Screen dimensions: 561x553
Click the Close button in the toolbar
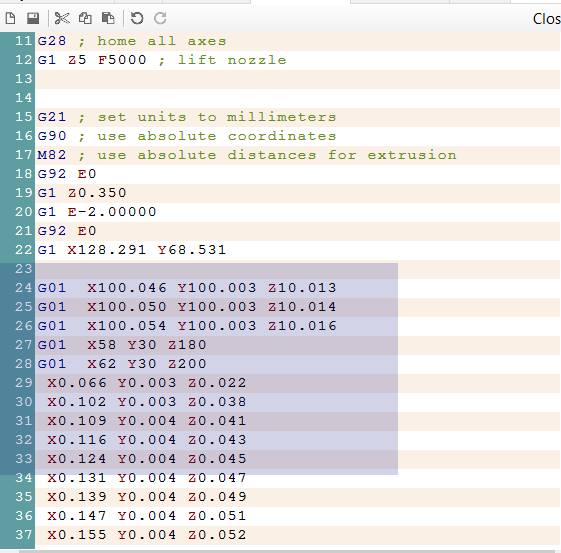pyautogui.click(x=546, y=19)
